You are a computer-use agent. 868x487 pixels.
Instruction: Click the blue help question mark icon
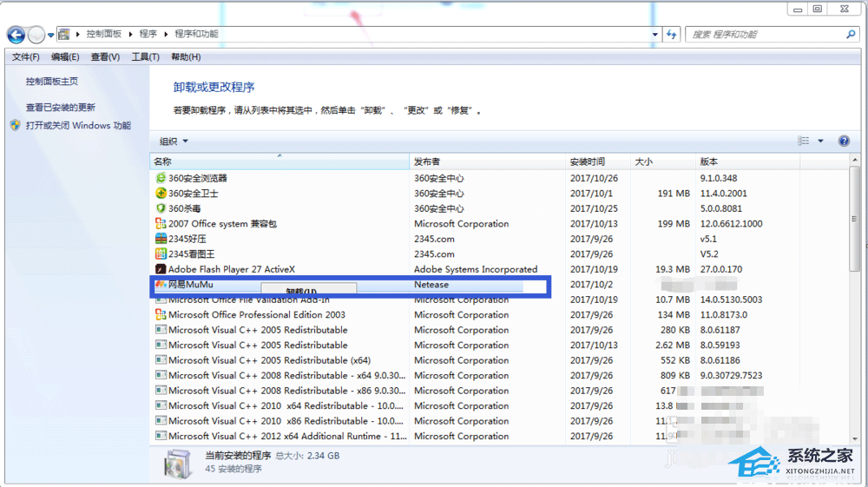click(x=844, y=141)
